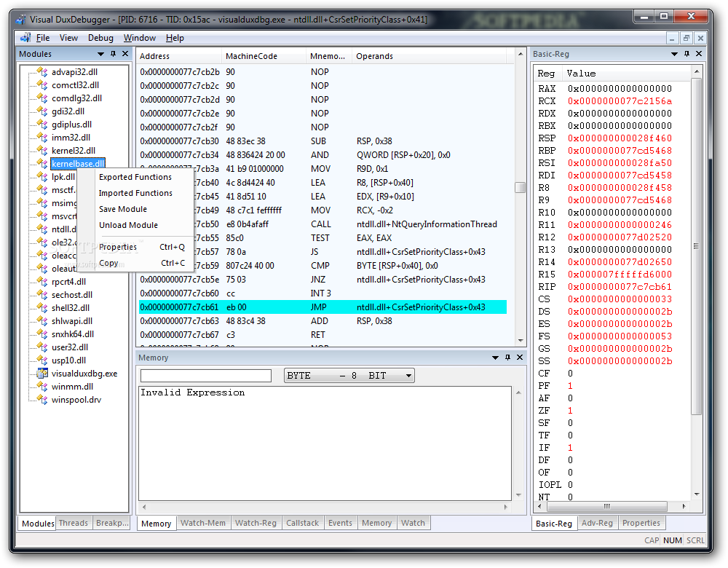Switch to the Properties tab in register panel
The width and height of the screenshot is (728, 568).
coord(641,523)
